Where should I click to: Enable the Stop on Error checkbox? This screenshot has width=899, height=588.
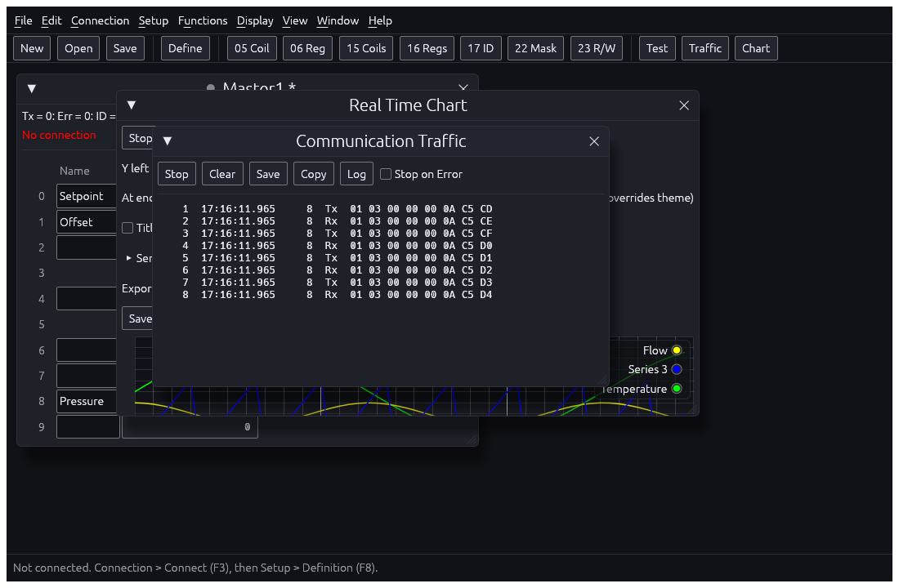(x=386, y=174)
